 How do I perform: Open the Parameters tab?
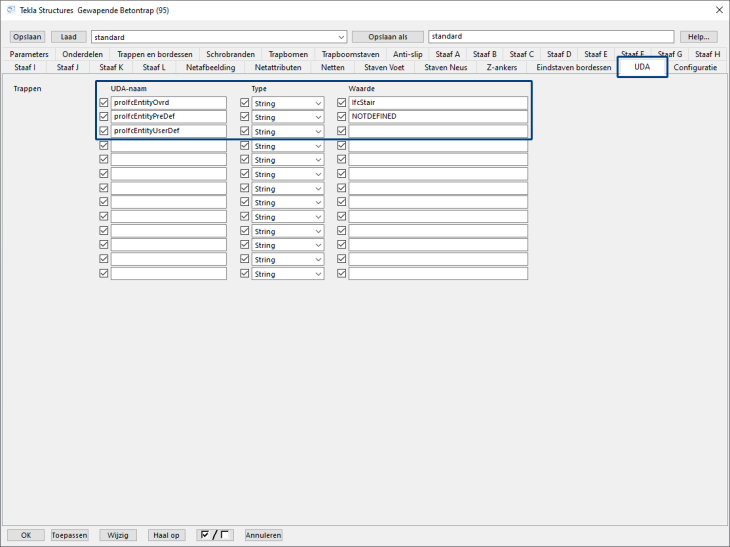[29, 54]
